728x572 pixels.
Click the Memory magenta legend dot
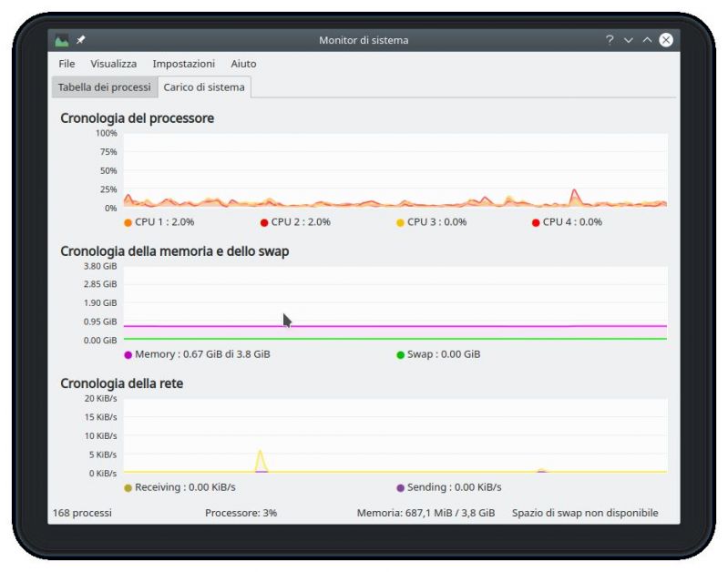[128, 355]
